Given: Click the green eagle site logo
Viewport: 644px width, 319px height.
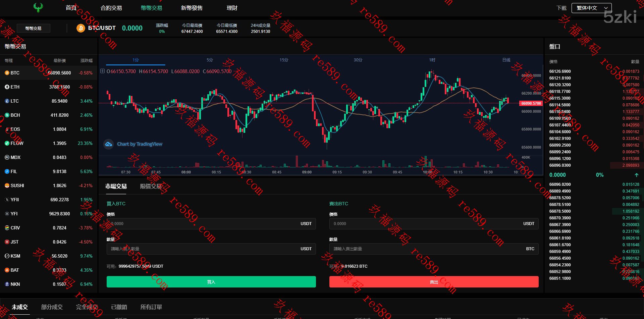Looking at the screenshot, I should 38,8.
